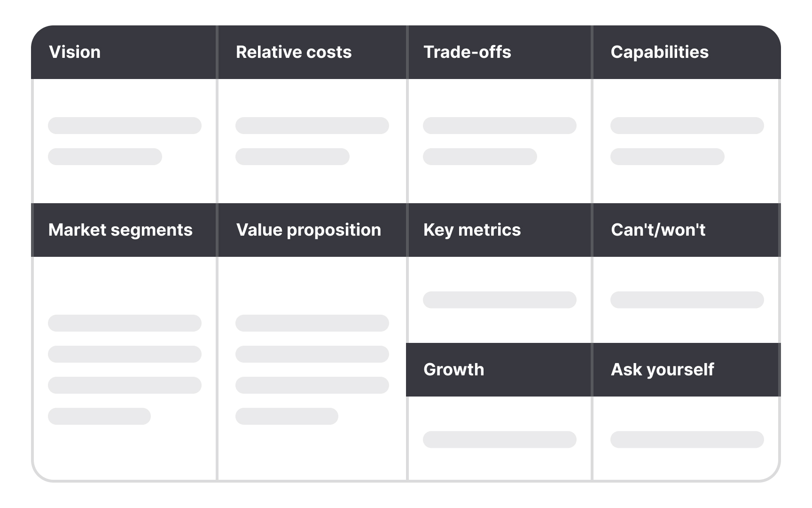This screenshot has height=508, width=812.
Task: Select the placeholder line under Key metrics
Action: click(x=500, y=300)
